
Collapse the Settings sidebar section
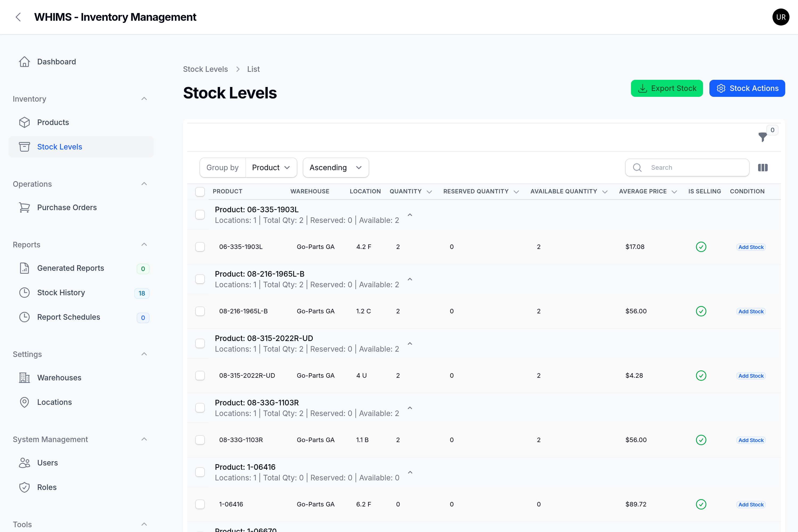pos(144,354)
